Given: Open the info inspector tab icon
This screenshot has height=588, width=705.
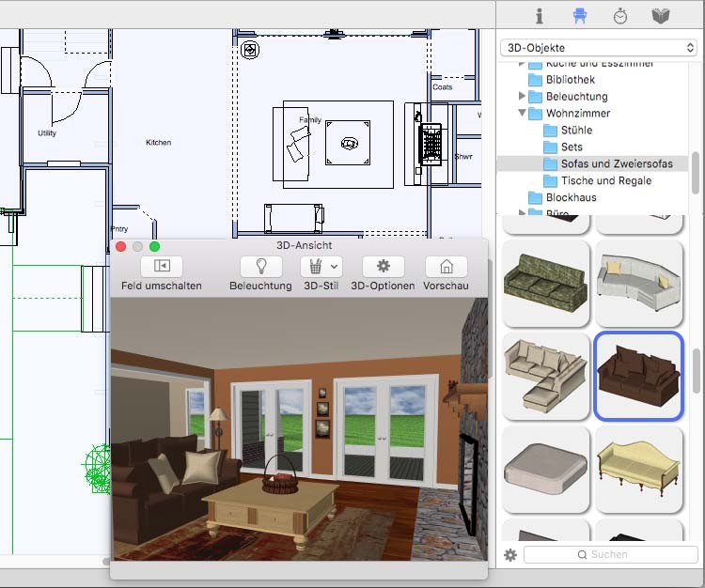Looking at the screenshot, I should coord(540,16).
